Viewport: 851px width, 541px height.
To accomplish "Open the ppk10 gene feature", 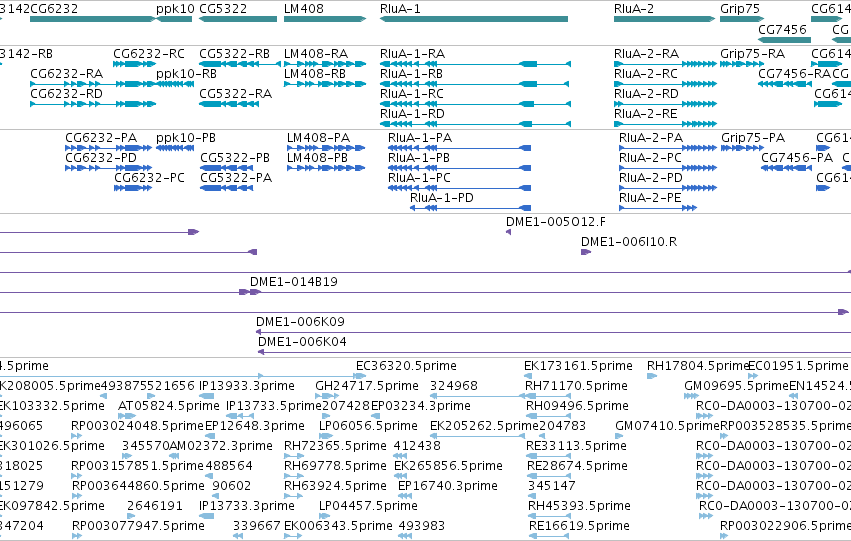I will tap(174, 19).
